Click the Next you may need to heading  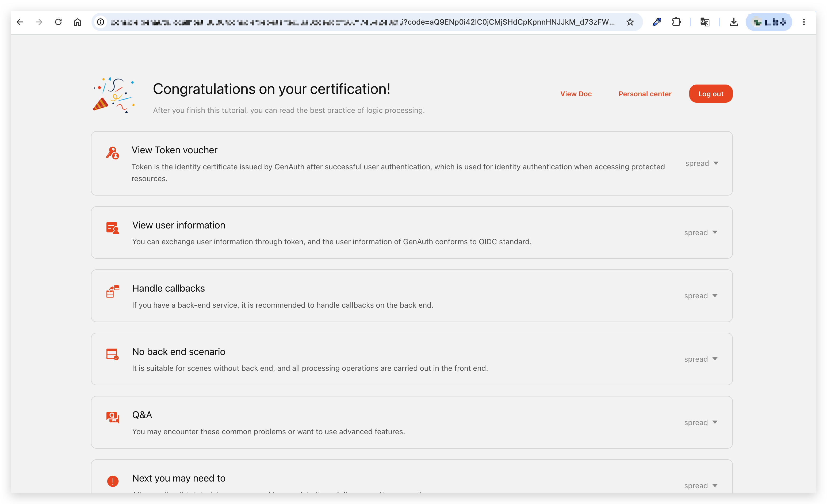tap(179, 478)
